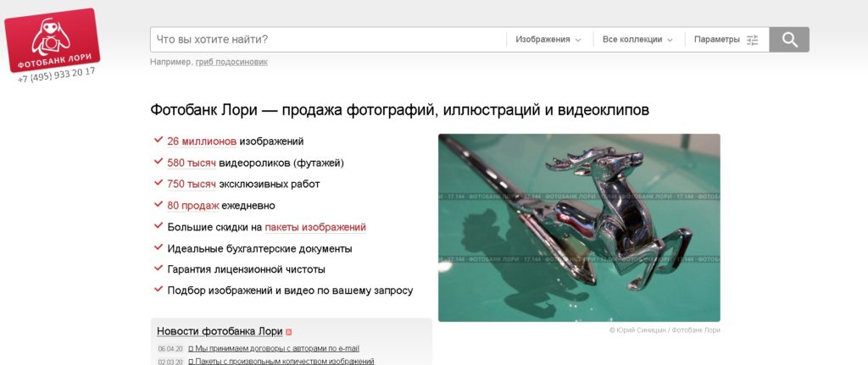Open news 'Пакеты с произвольным количеством изображений'
Screen dimensions: 868x365
pos(284,361)
